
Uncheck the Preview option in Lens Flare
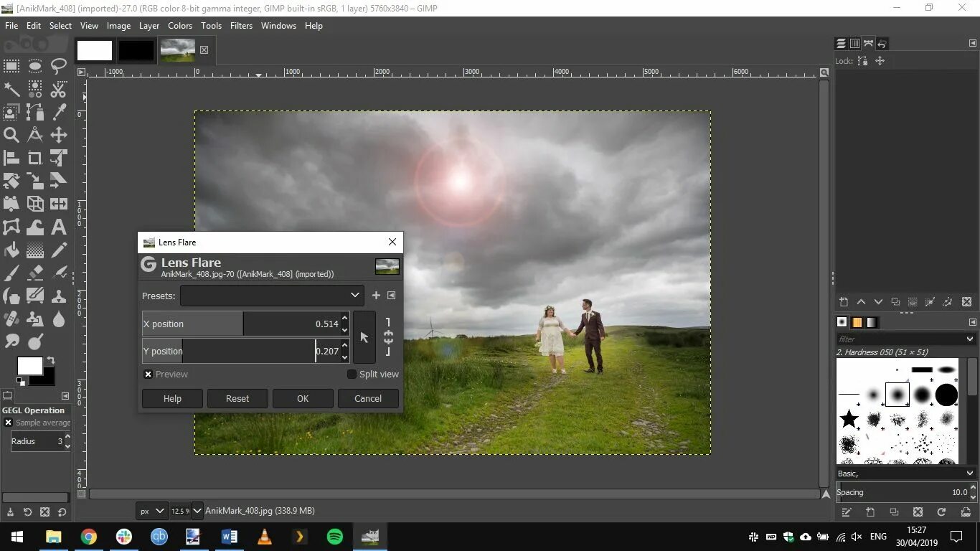pos(148,374)
